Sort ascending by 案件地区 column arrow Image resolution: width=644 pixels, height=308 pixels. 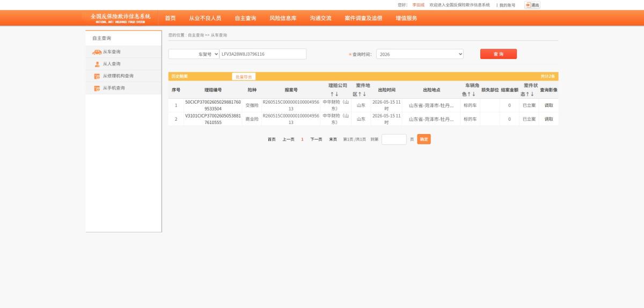359,94
